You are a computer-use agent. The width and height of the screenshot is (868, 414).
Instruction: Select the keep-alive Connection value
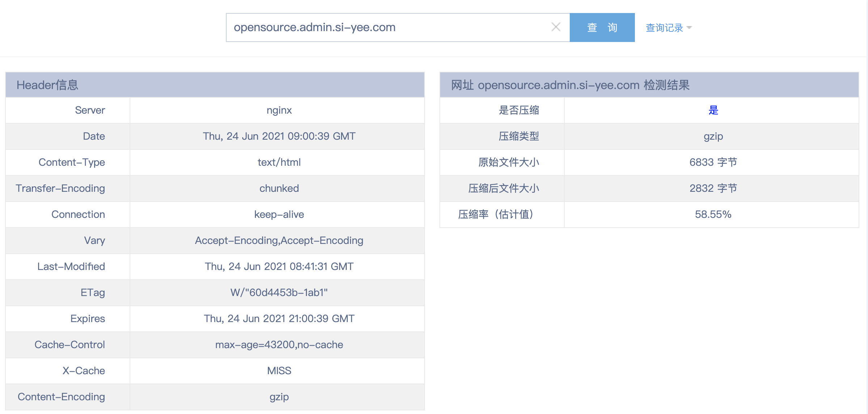click(x=279, y=215)
